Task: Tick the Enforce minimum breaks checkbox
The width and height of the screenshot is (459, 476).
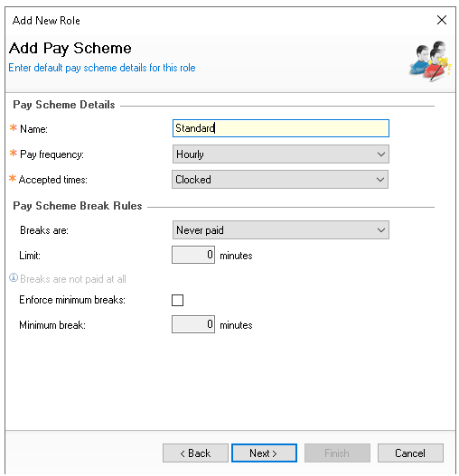Action: [x=177, y=300]
